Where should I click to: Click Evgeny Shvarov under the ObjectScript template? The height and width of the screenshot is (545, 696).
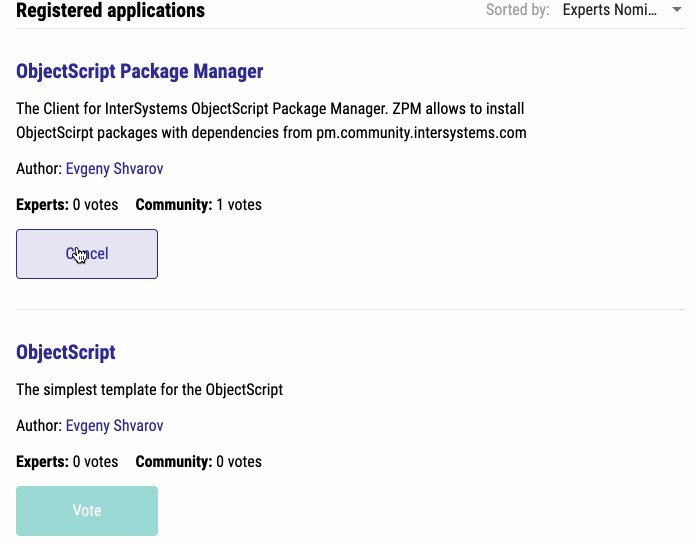pyautogui.click(x=114, y=426)
